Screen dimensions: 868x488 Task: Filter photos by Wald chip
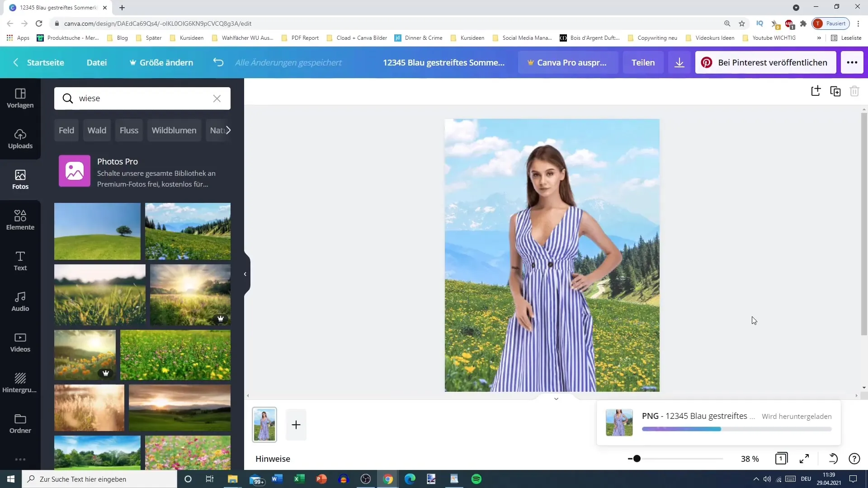[x=97, y=130]
